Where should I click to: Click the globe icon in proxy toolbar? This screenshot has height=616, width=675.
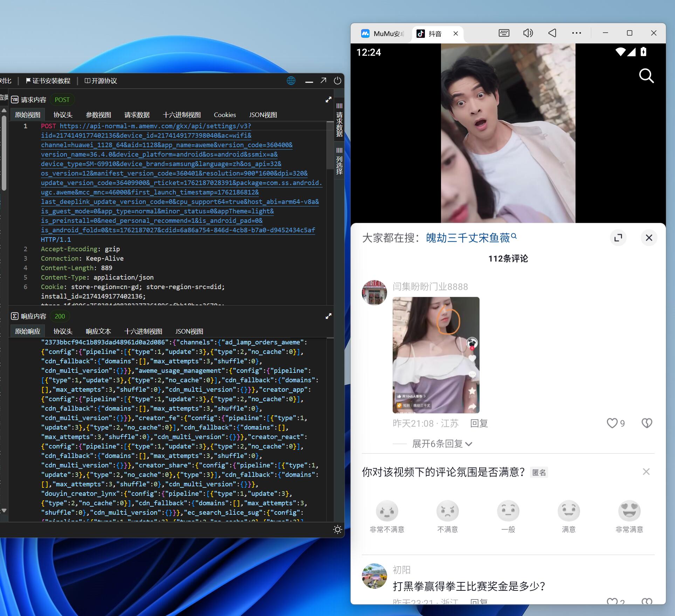click(x=291, y=81)
